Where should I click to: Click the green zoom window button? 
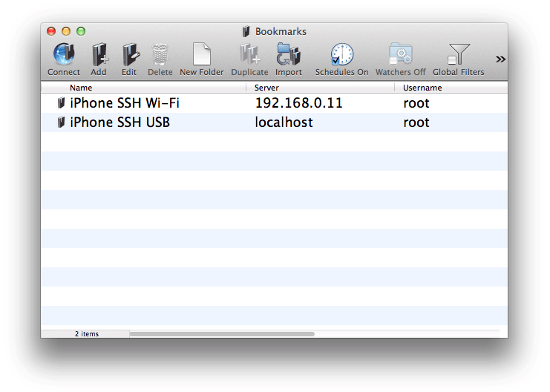81,31
